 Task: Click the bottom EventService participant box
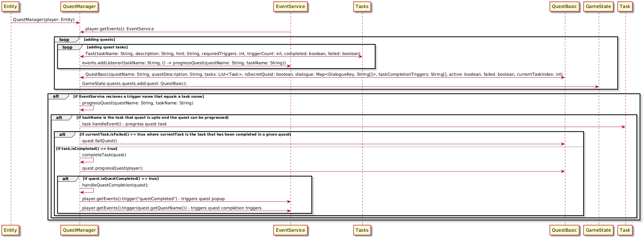click(290, 230)
